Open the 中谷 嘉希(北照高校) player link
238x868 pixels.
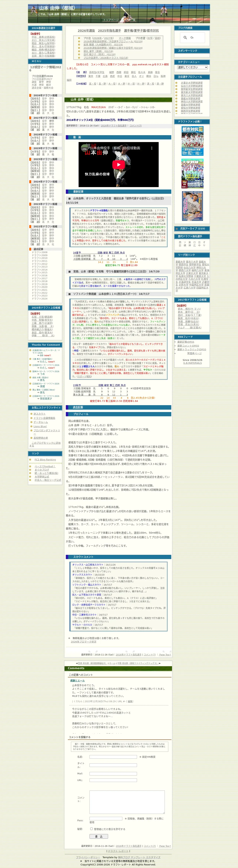43,37
